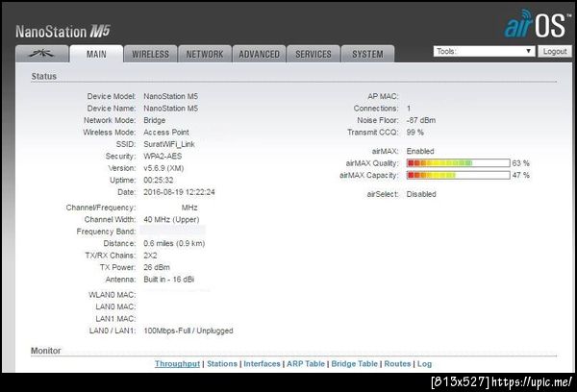Select the 47 % airMAX Capacity value
Image resolution: width=577 pixels, height=392 pixels.
coord(520,175)
